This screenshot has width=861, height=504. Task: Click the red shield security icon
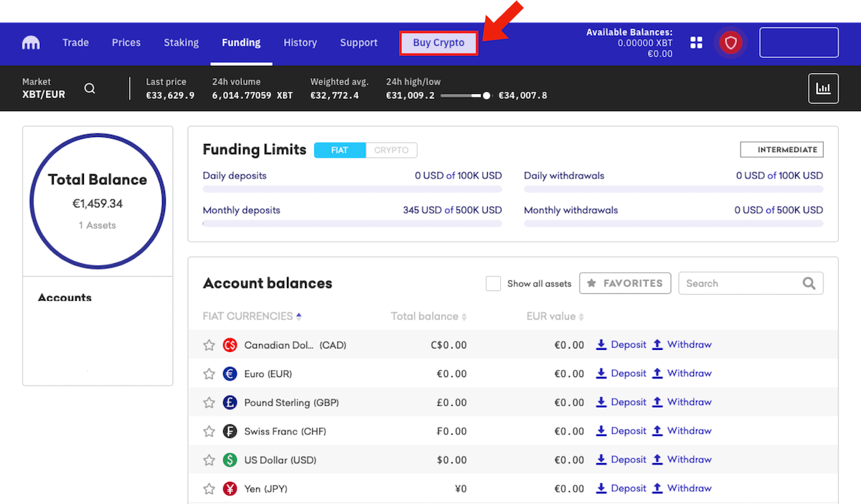click(x=730, y=43)
